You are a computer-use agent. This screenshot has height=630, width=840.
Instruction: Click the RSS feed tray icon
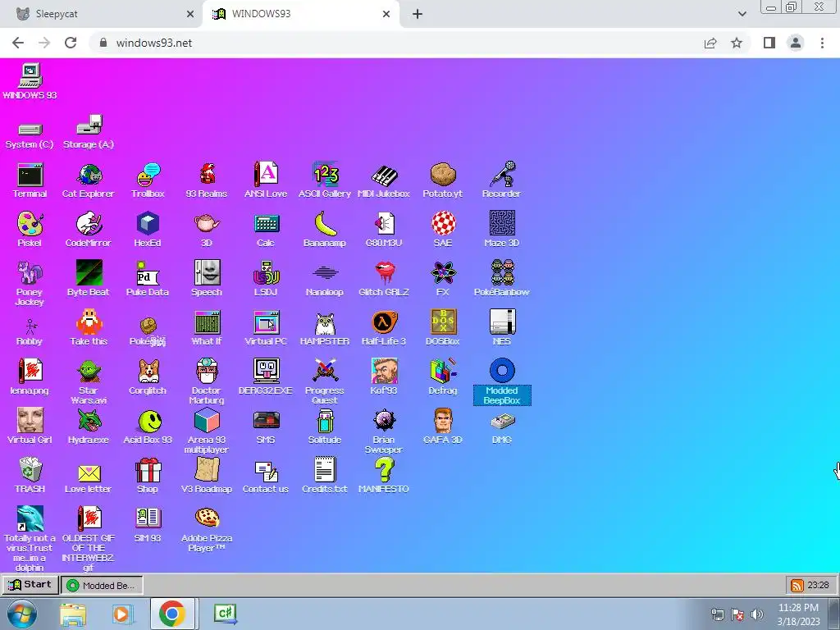797,585
